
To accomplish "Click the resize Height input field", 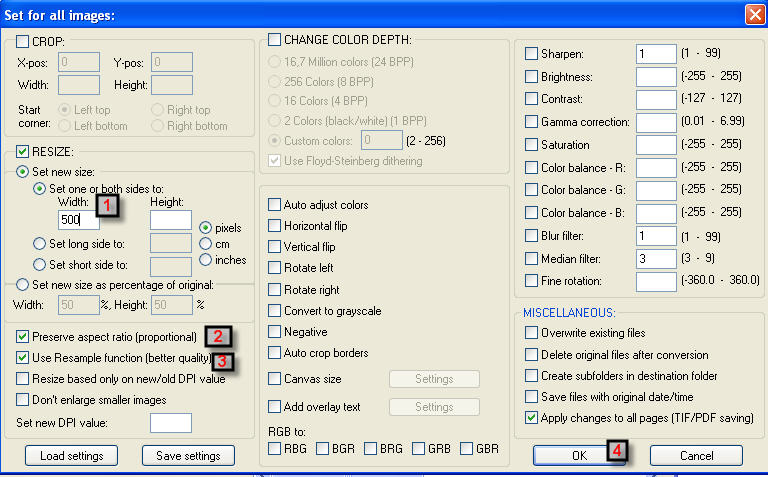I will (x=170, y=220).
